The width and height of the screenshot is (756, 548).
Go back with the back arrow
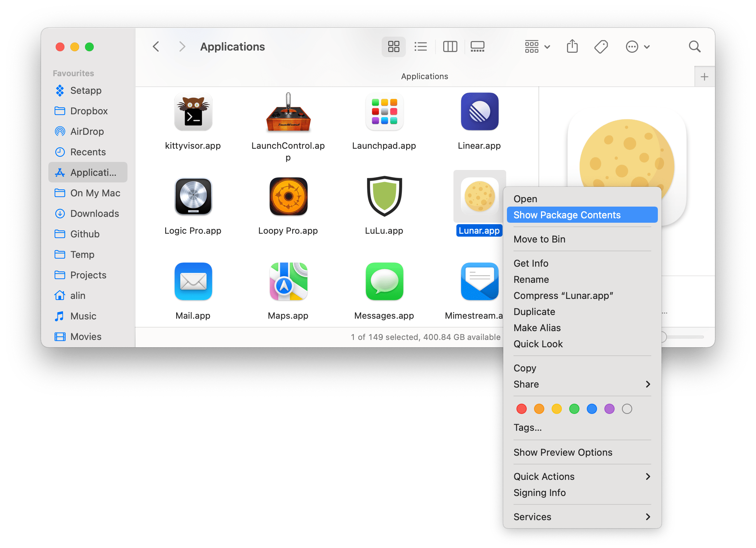(156, 47)
